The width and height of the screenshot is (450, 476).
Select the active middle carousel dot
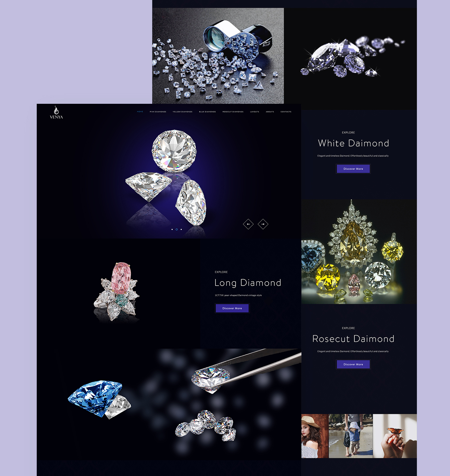pyautogui.click(x=177, y=229)
